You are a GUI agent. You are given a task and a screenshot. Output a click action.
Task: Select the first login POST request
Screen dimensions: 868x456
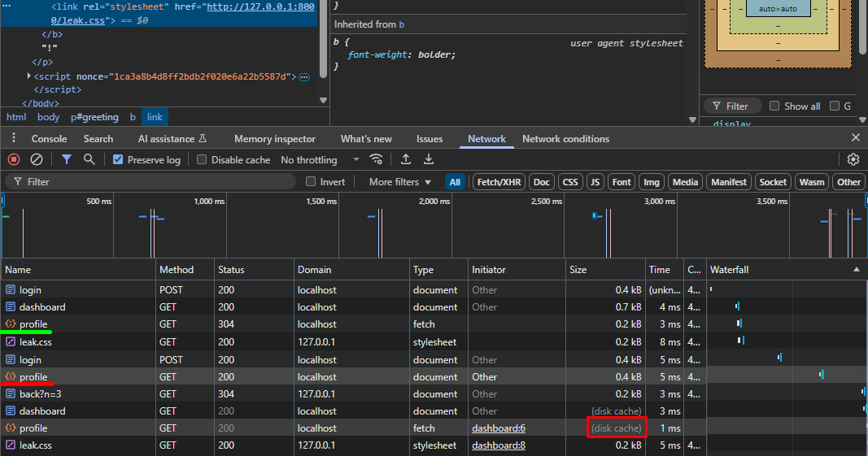tap(353, 290)
